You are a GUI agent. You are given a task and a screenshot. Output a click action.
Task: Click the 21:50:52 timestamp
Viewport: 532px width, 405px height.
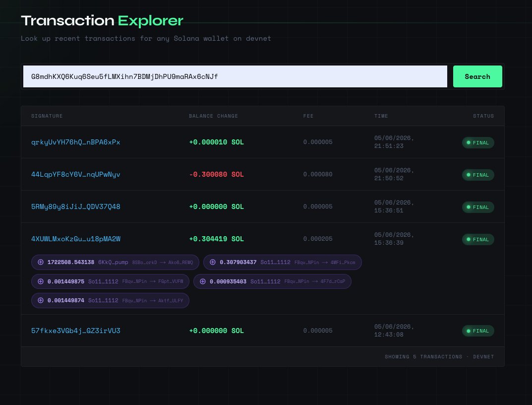[389, 178]
